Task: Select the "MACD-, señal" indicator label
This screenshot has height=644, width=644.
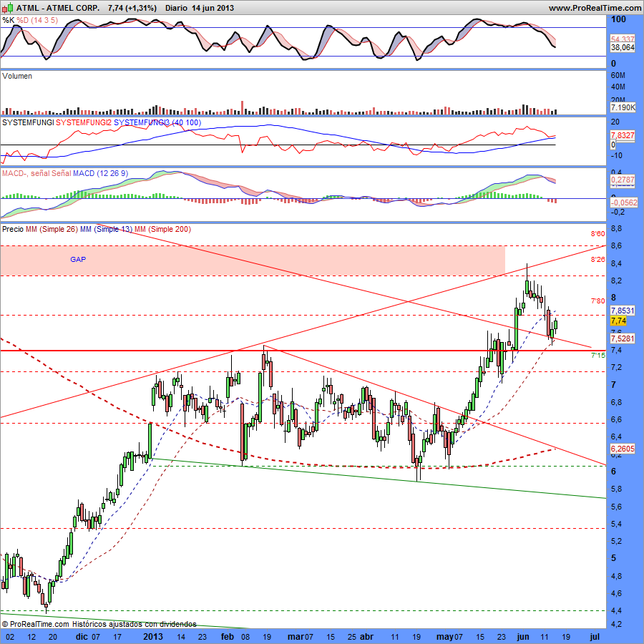Action: point(25,173)
